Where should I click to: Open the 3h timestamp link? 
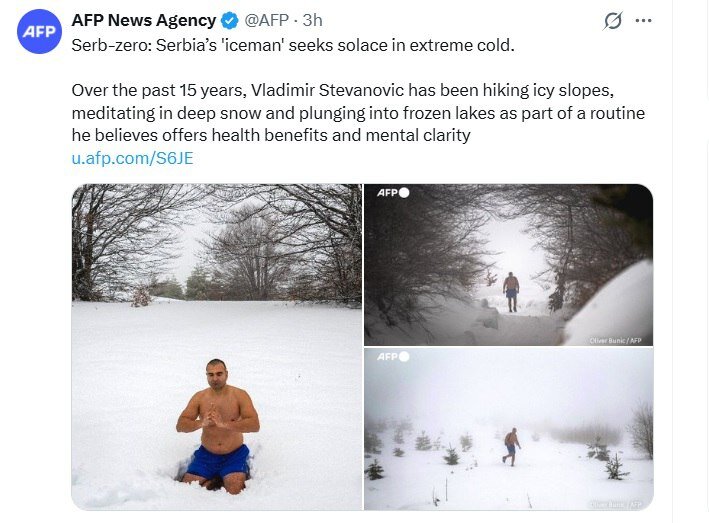coord(312,21)
